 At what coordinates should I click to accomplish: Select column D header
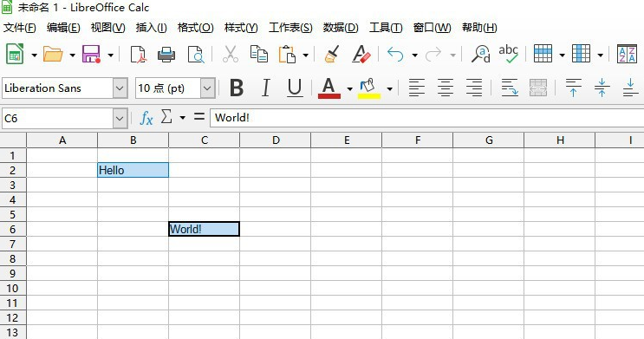click(x=275, y=140)
